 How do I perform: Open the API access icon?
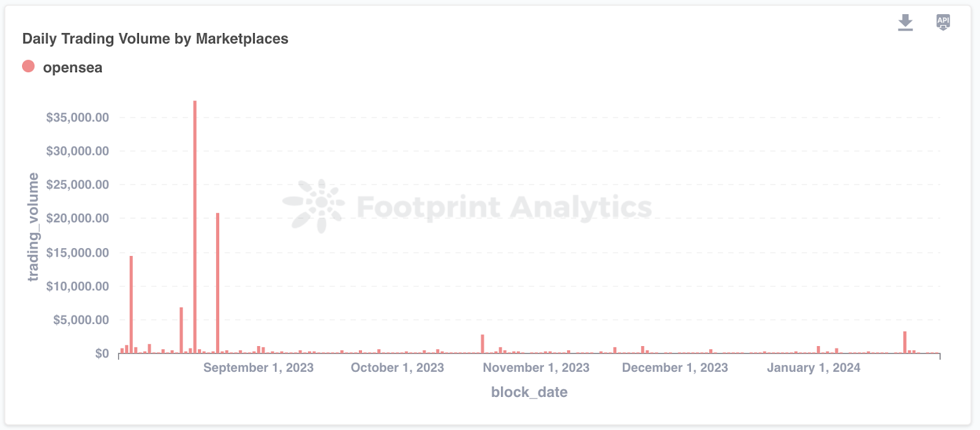(943, 22)
